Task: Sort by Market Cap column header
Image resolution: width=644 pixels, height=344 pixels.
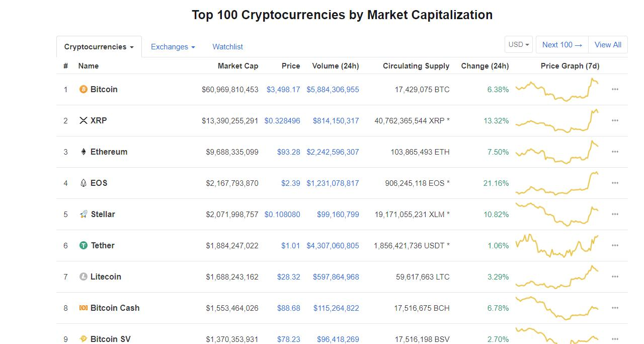Action: tap(238, 66)
